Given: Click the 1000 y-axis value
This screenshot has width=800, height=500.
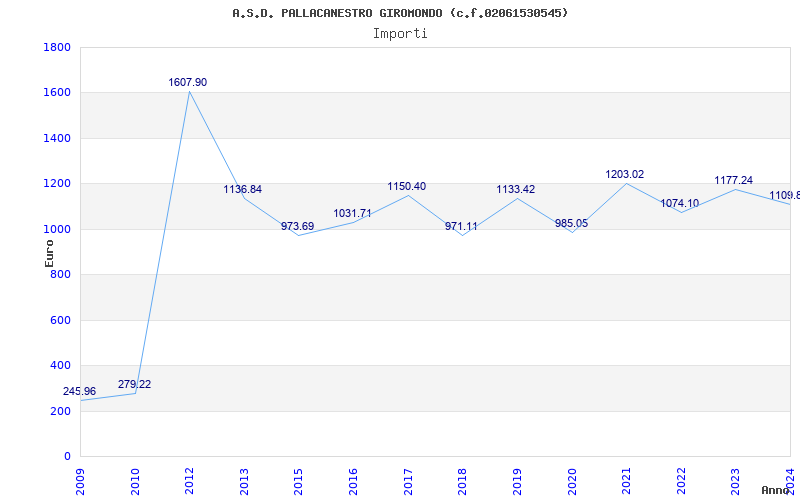Looking at the screenshot, I should [x=57, y=230].
